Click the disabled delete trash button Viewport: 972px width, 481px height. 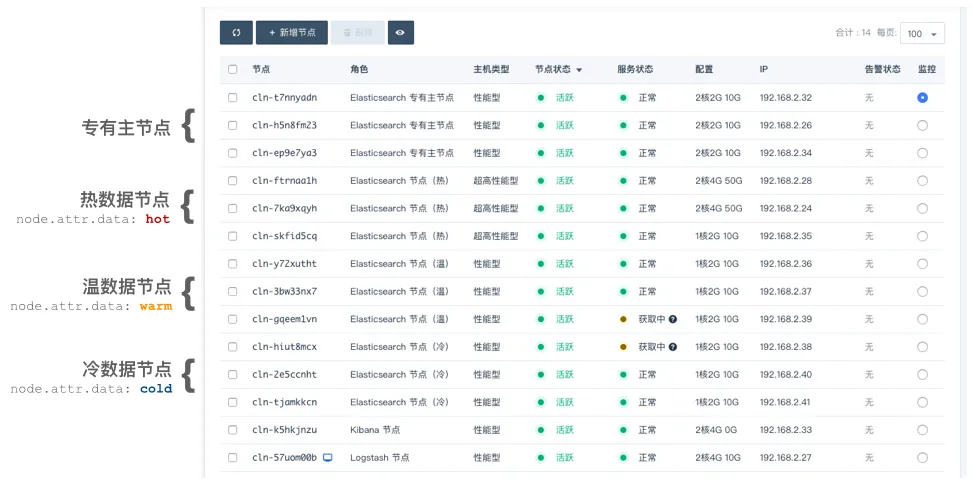pos(357,33)
